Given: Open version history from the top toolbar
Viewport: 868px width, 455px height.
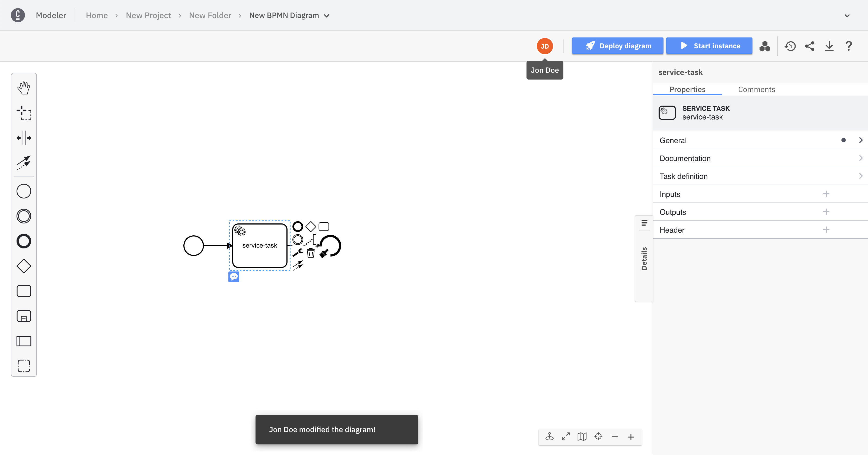Looking at the screenshot, I should 790,46.
